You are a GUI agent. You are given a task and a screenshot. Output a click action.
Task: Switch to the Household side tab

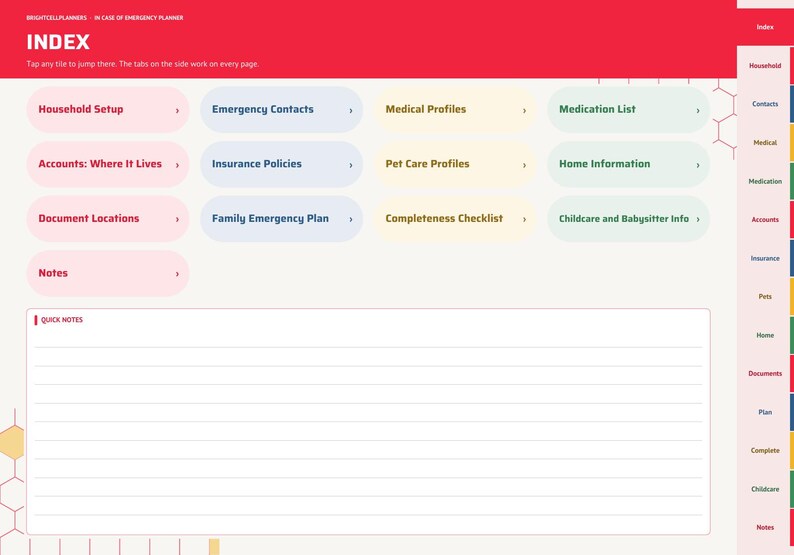pyautogui.click(x=765, y=66)
